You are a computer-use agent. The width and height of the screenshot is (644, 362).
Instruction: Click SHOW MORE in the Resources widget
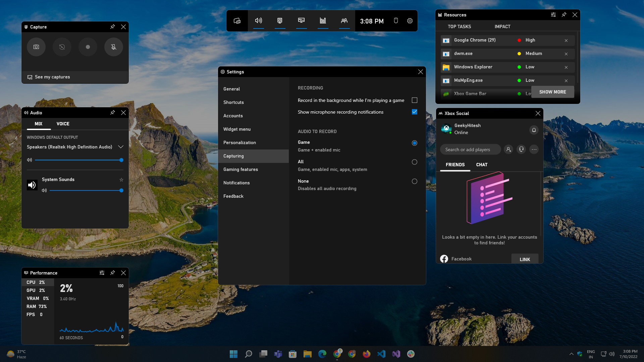click(x=552, y=92)
